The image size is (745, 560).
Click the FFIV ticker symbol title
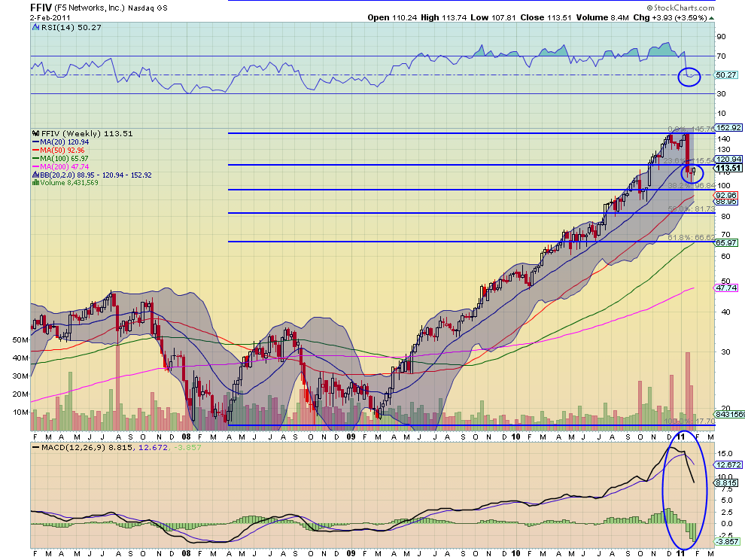(41, 8)
